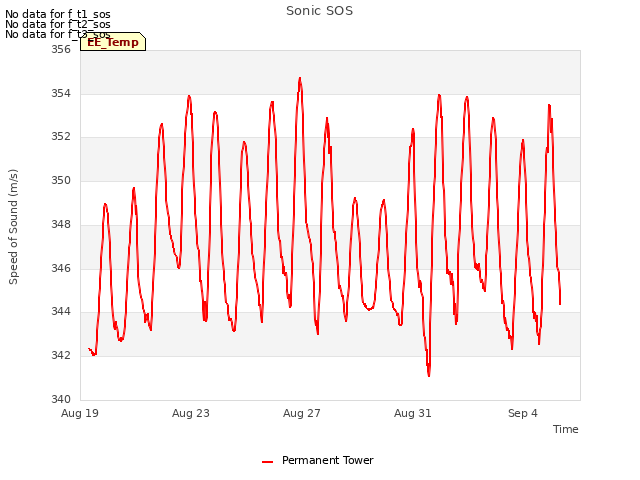Select the Aug 27 axis tick label
Screen dimensions: 640x480
tap(302, 413)
